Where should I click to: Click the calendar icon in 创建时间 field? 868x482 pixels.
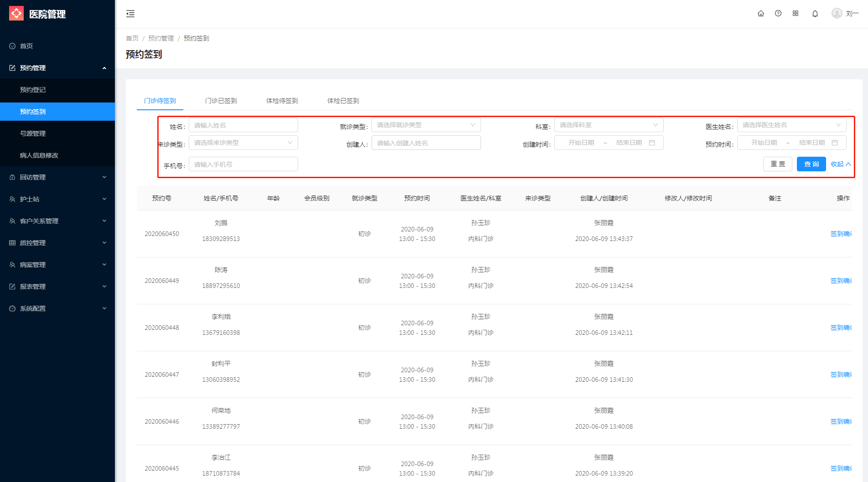(x=652, y=143)
